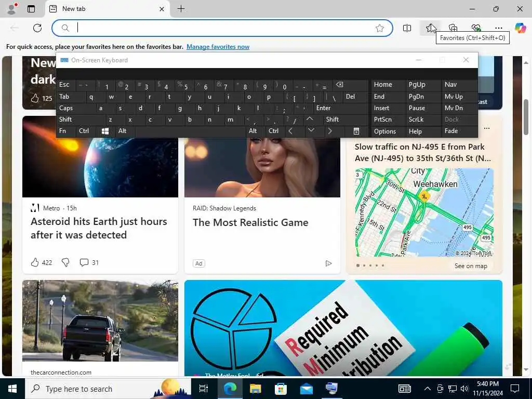This screenshot has width=532, height=399.
Task: Open the Weehawken traffic map thumbnail
Action: pos(424,212)
